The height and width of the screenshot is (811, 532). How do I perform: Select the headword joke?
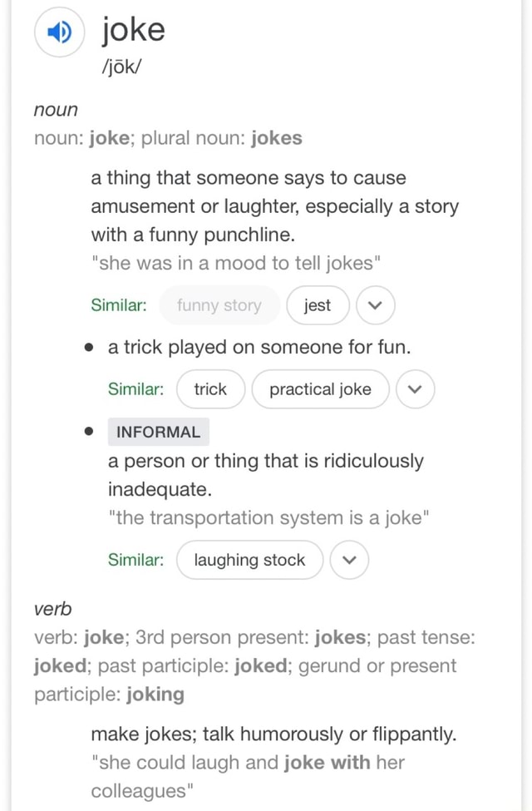tap(132, 30)
